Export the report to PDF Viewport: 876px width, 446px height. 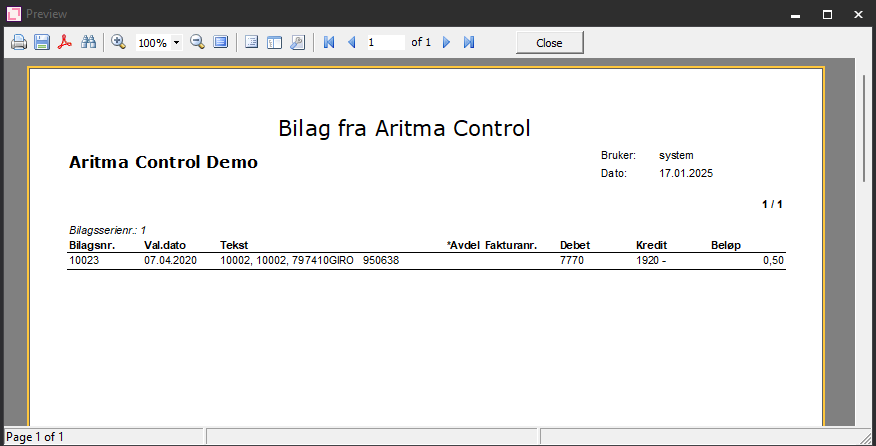(x=65, y=43)
